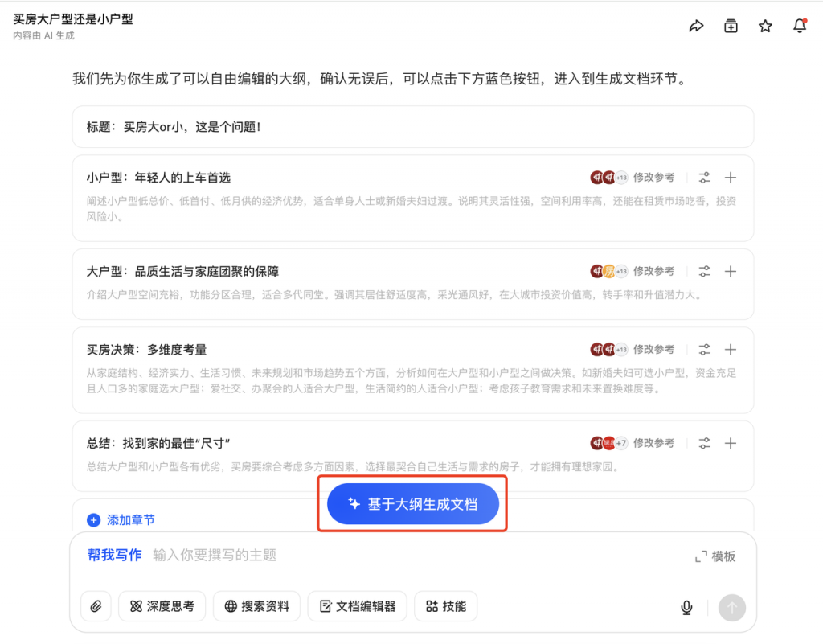Click plus icon in 大户型 section
Image resolution: width=823 pixels, height=644 pixels.
click(x=730, y=272)
